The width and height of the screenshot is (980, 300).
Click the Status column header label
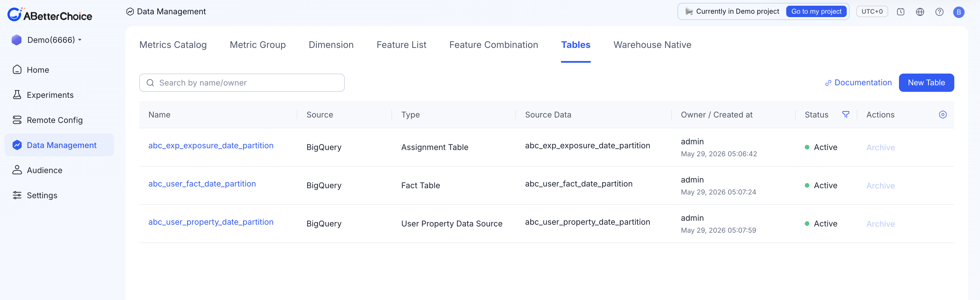click(816, 115)
